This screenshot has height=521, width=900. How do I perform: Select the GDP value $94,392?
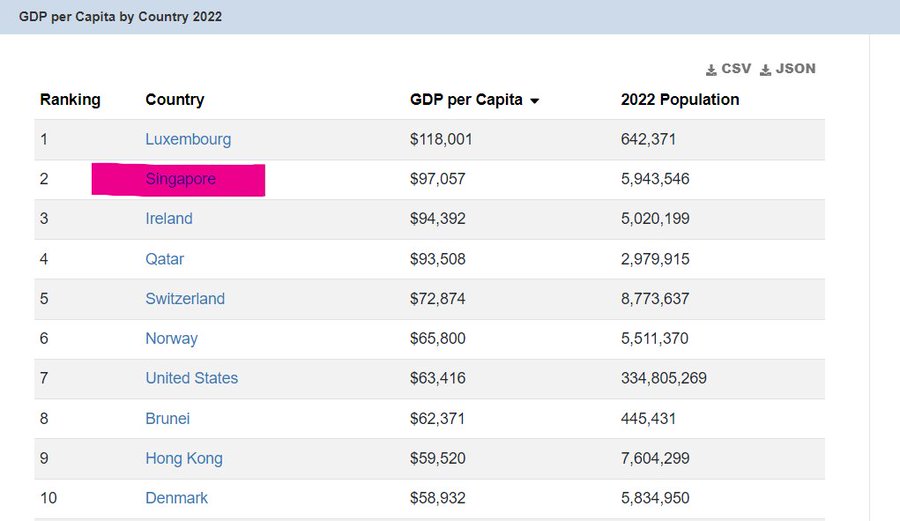pyautogui.click(x=437, y=219)
